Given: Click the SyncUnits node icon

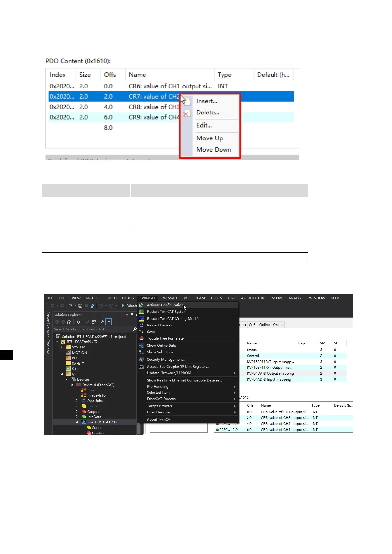Looking at the screenshot, I should (84, 401).
